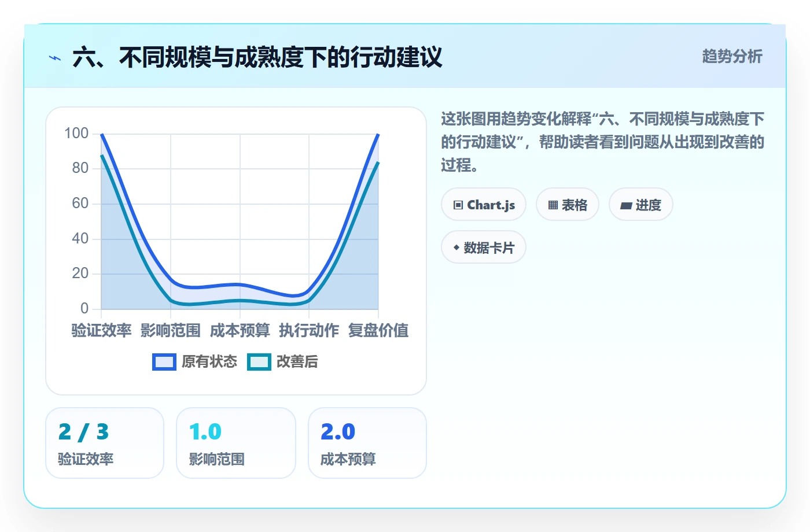810x532 pixels.
Task: Click the 原有状态 legend label
Action: pyautogui.click(x=209, y=362)
